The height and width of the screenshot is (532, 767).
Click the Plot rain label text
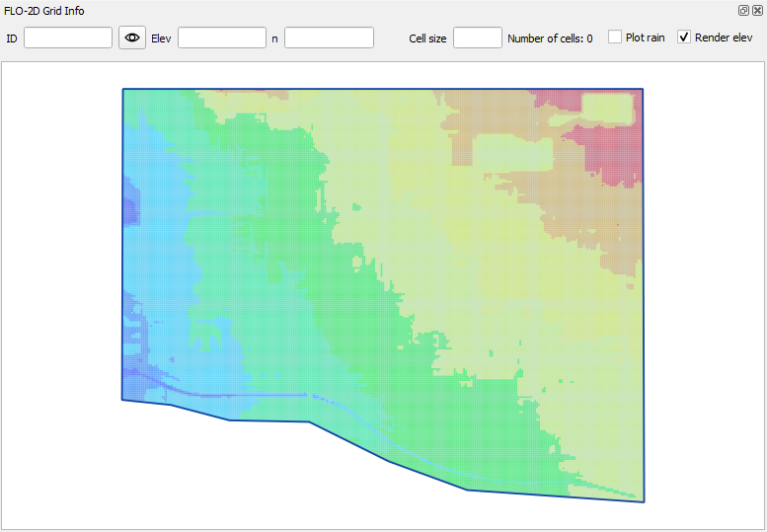coord(645,38)
